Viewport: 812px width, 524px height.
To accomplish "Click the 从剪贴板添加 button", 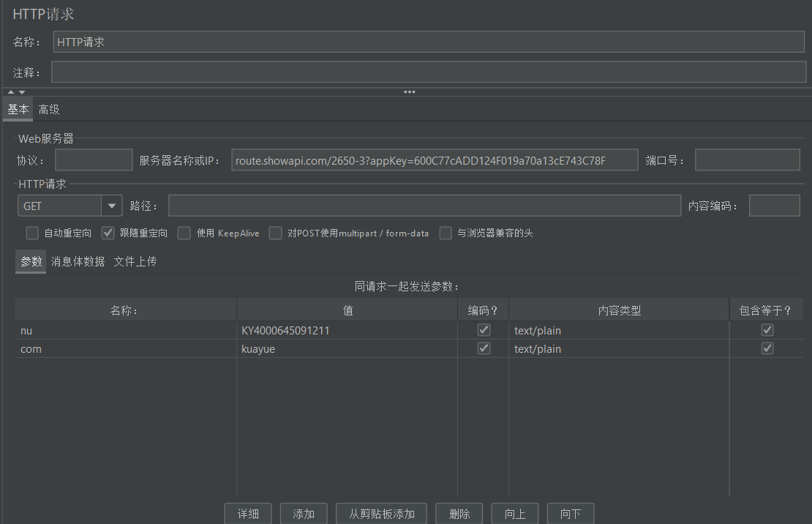I will click(381, 513).
